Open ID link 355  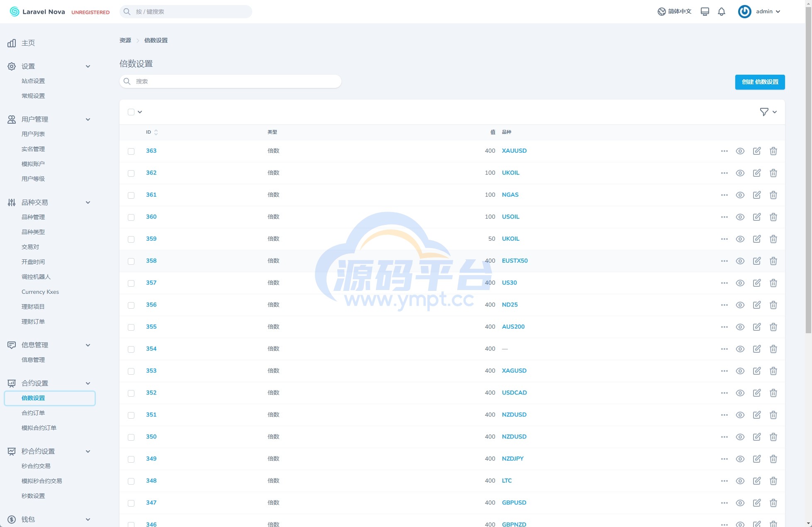point(151,327)
